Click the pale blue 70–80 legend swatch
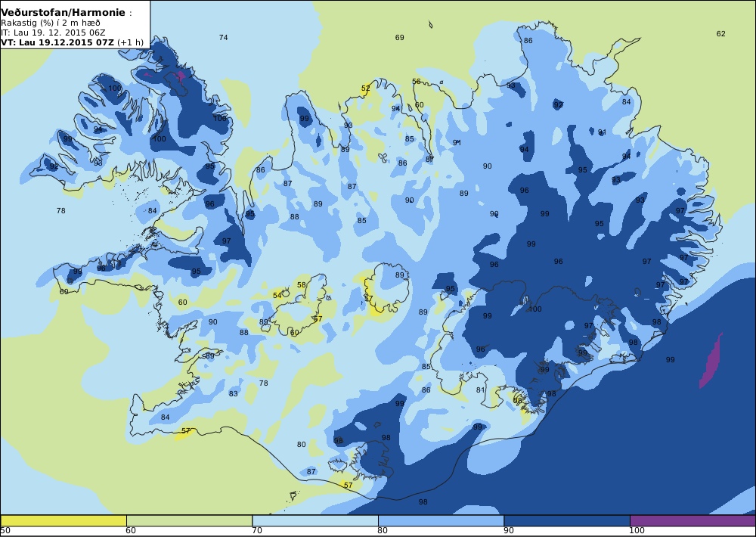The width and height of the screenshot is (756, 537). (x=314, y=520)
